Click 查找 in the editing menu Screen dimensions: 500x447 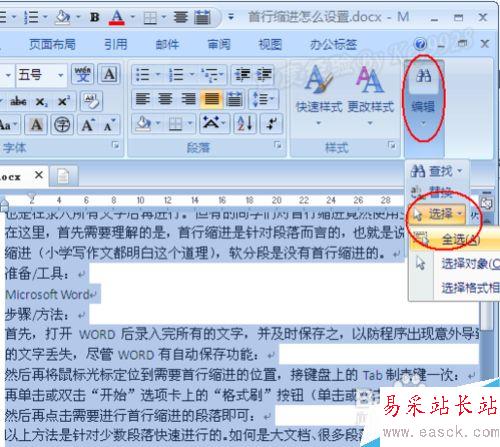pyautogui.click(x=437, y=171)
